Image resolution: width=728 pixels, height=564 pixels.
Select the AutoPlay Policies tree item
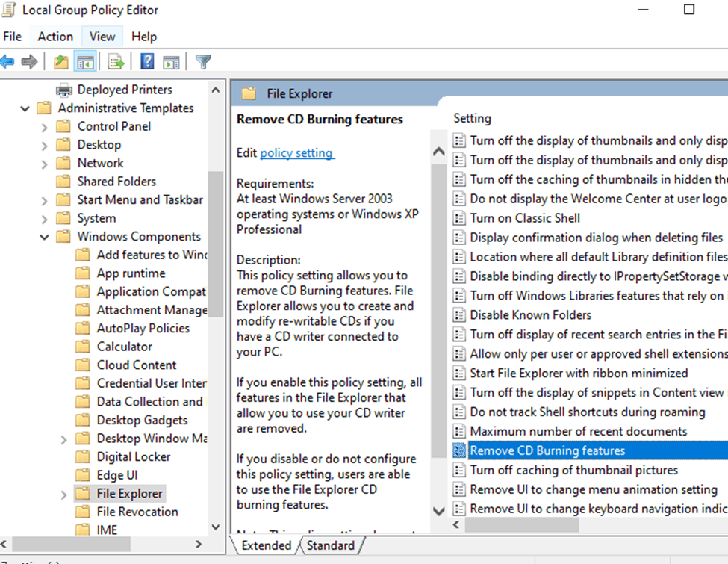(x=143, y=328)
